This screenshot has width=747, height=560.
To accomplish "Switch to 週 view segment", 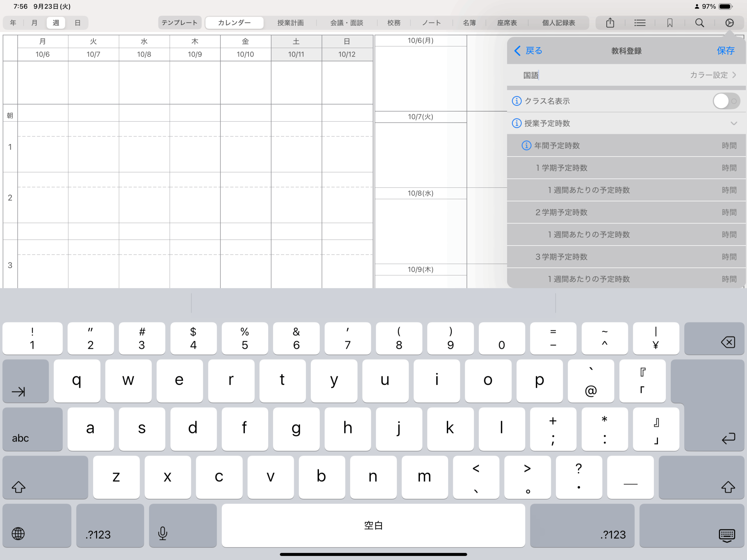I will [56, 23].
